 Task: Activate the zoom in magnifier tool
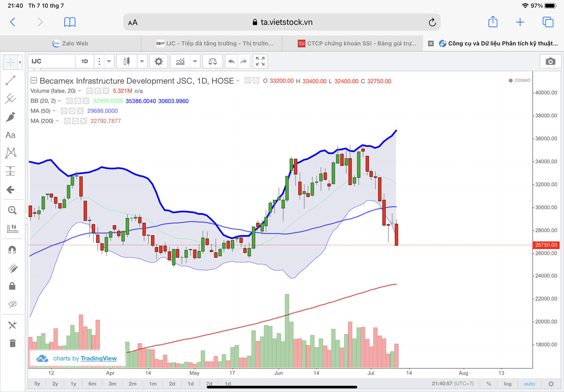point(12,210)
